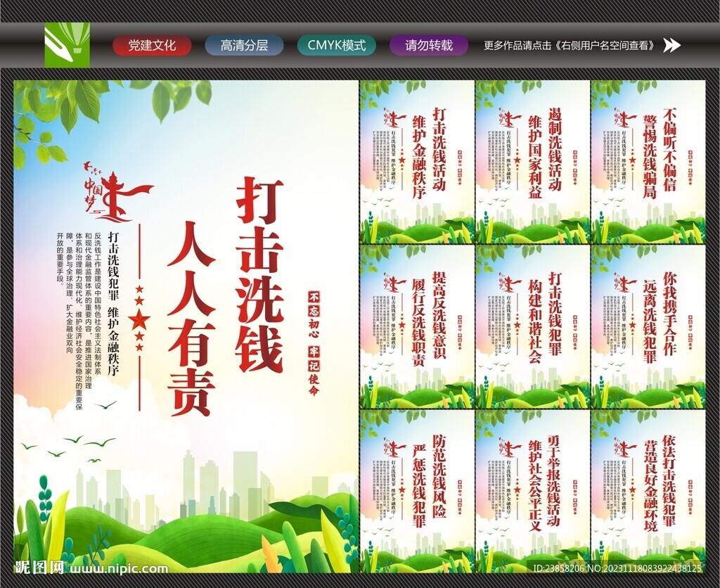Click the star row on 你我携手合作 poster

pos(633,324)
